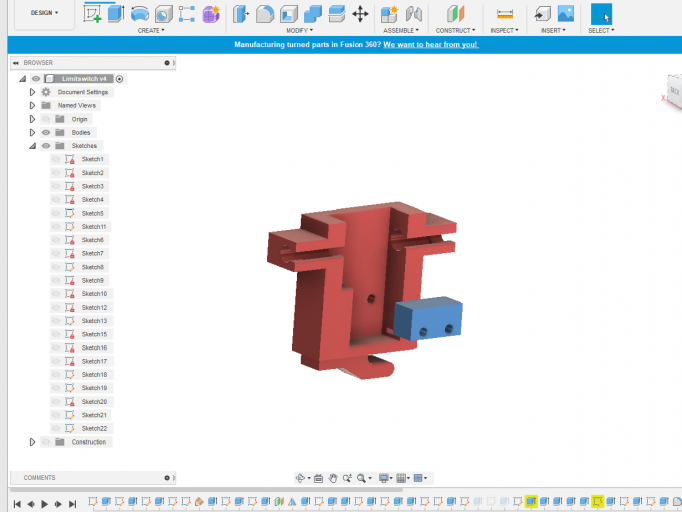682x512 pixels.
Task: Click the Sketch5 tree item icon
Action: [70, 213]
